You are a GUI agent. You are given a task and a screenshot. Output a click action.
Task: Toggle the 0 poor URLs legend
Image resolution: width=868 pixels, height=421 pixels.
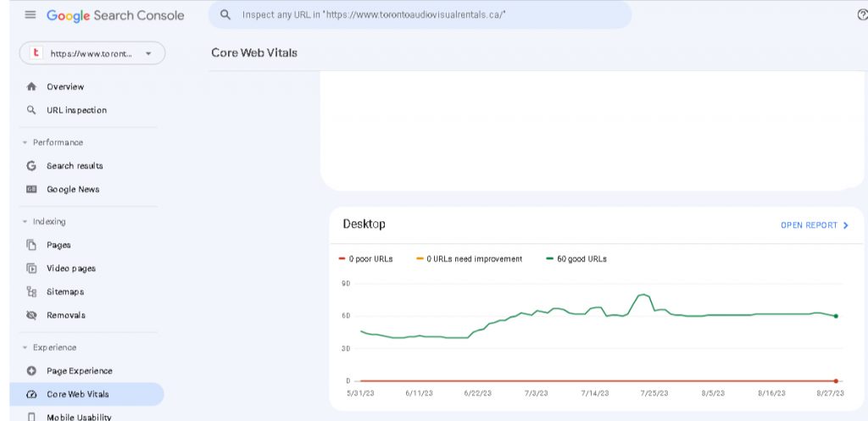click(366, 259)
